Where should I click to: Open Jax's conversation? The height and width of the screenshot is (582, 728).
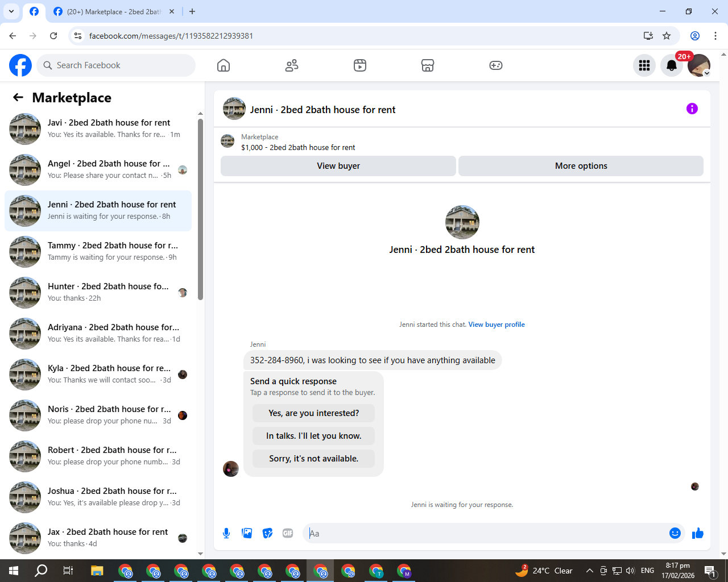pos(98,538)
